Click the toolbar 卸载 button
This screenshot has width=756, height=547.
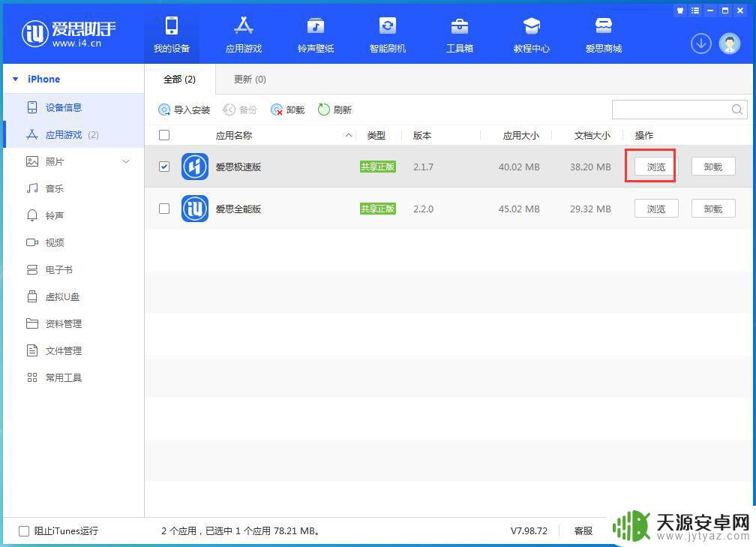[x=288, y=110]
